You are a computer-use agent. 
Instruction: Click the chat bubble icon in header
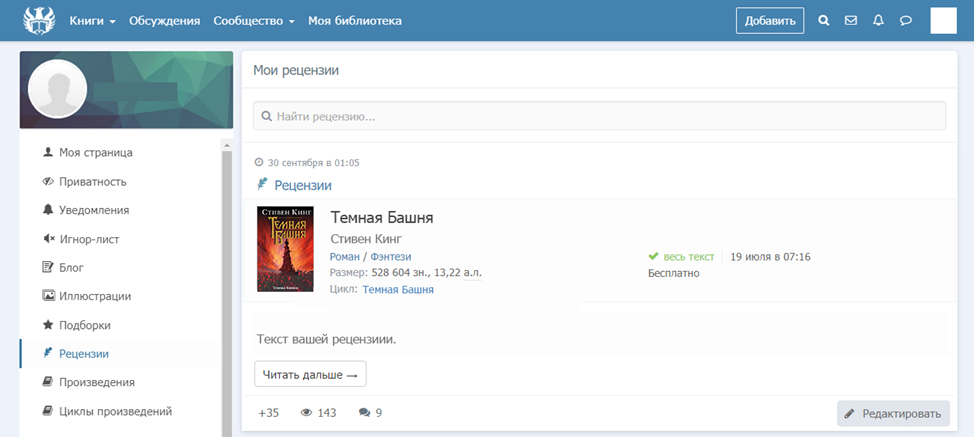906,20
